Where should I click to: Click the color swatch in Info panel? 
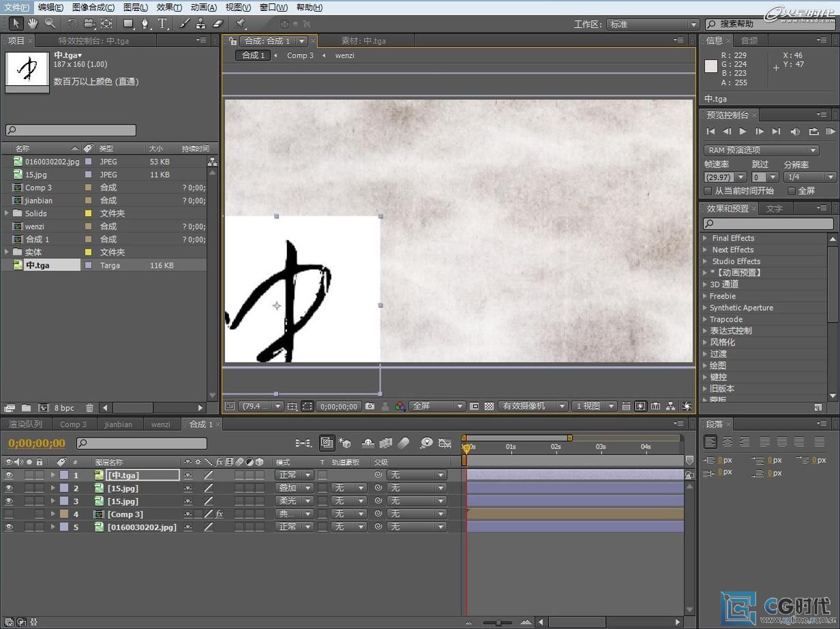(711, 66)
